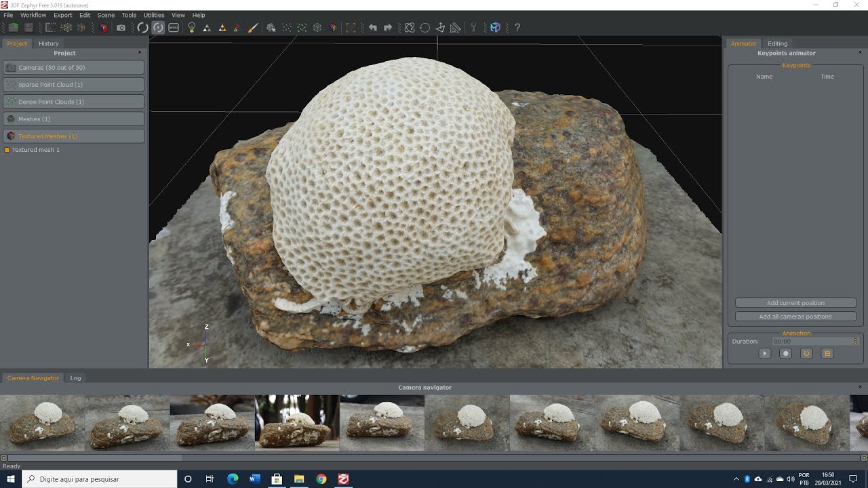Image resolution: width=868 pixels, height=488 pixels.
Task: Open Windows Task View icon
Action: [x=210, y=479]
